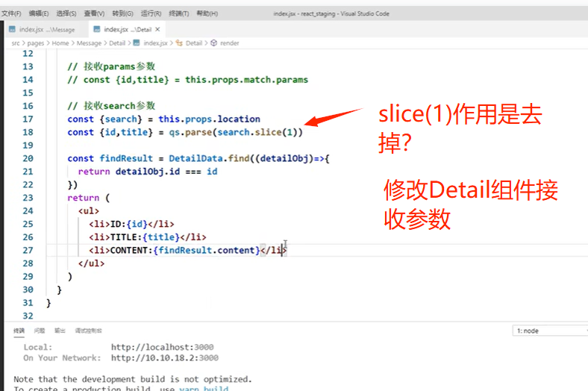The width and height of the screenshot is (588, 391).
Task: Open the 帮助(H) menu
Action: pyautogui.click(x=207, y=13)
